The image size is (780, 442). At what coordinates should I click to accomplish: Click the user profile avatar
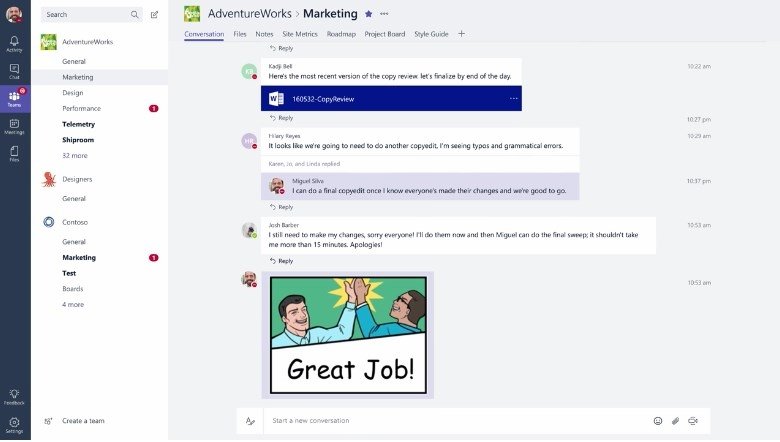14,14
